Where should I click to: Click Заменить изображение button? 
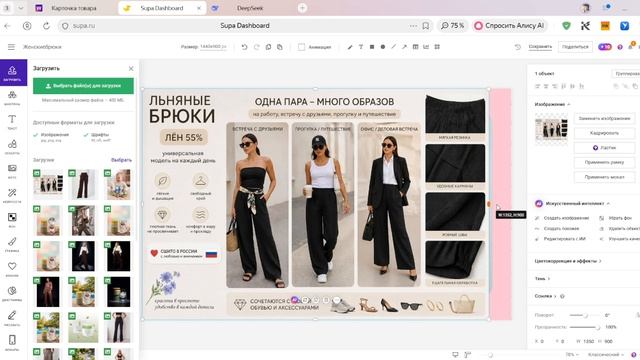tap(604, 118)
